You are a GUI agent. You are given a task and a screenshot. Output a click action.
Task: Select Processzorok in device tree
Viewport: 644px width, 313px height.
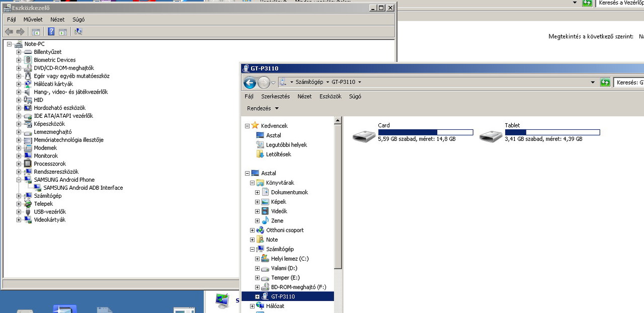click(x=50, y=164)
